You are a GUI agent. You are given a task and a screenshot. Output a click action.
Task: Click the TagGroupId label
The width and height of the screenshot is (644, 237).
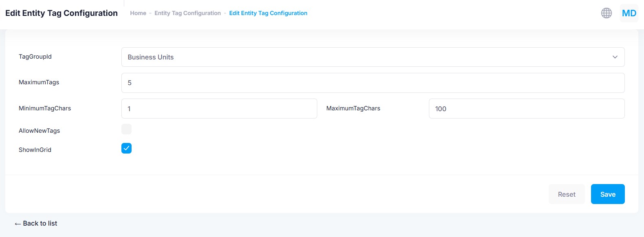[35, 57]
